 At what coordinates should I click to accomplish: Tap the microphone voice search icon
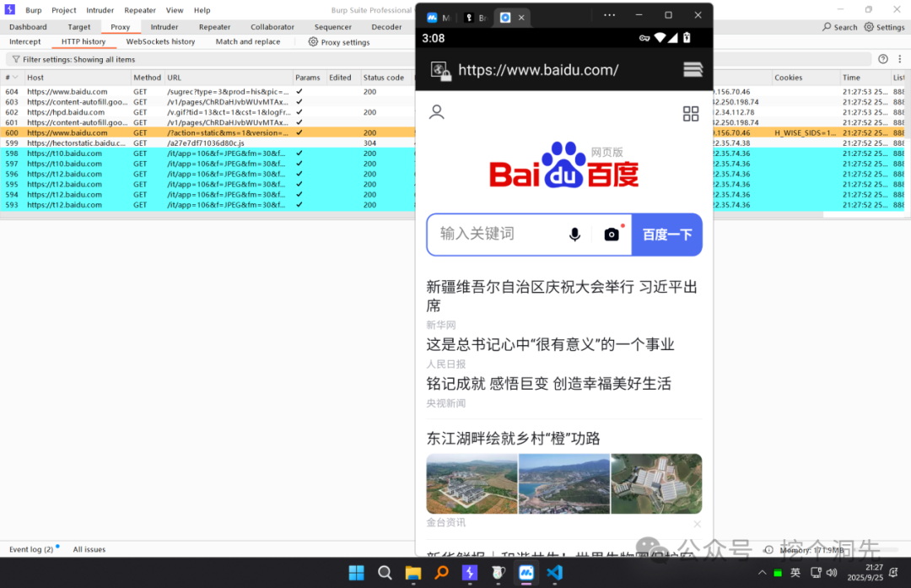tap(574, 235)
